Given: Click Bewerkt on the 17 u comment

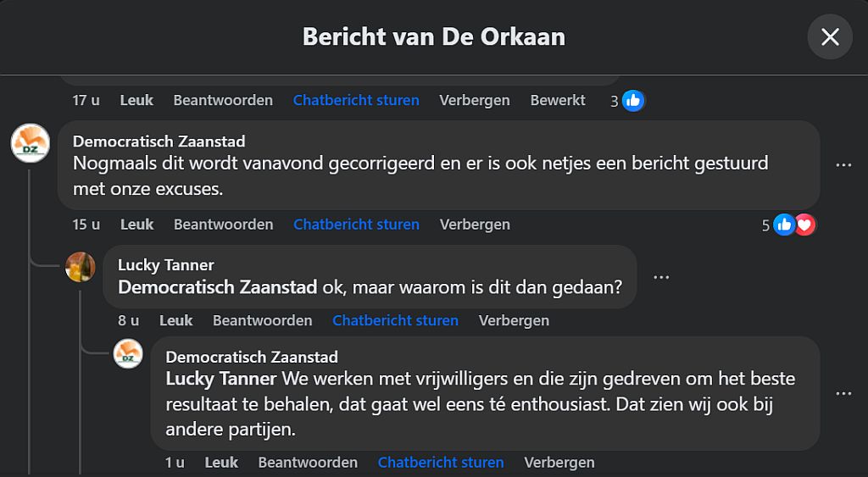Looking at the screenshot, I should coord(558,100).
